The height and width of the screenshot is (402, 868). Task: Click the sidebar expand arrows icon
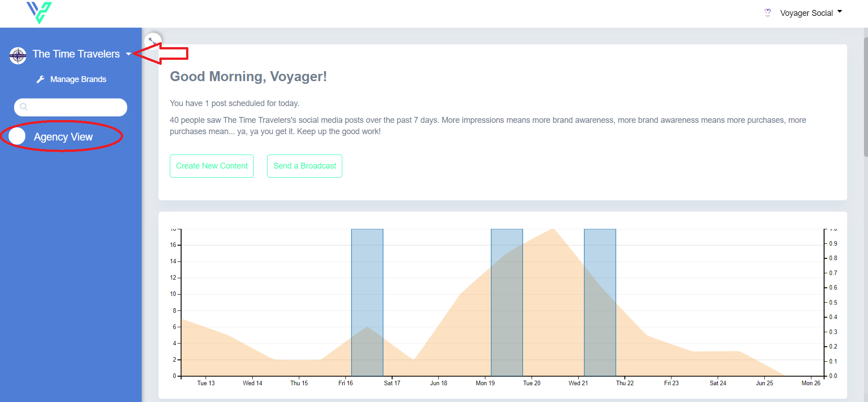pos(152,40)
